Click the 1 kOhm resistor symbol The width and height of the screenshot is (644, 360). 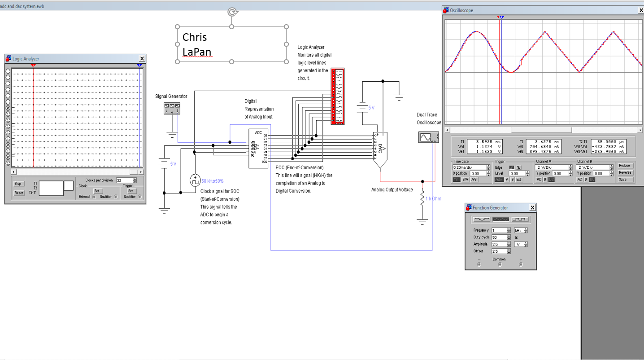click(x=422, y=198)
